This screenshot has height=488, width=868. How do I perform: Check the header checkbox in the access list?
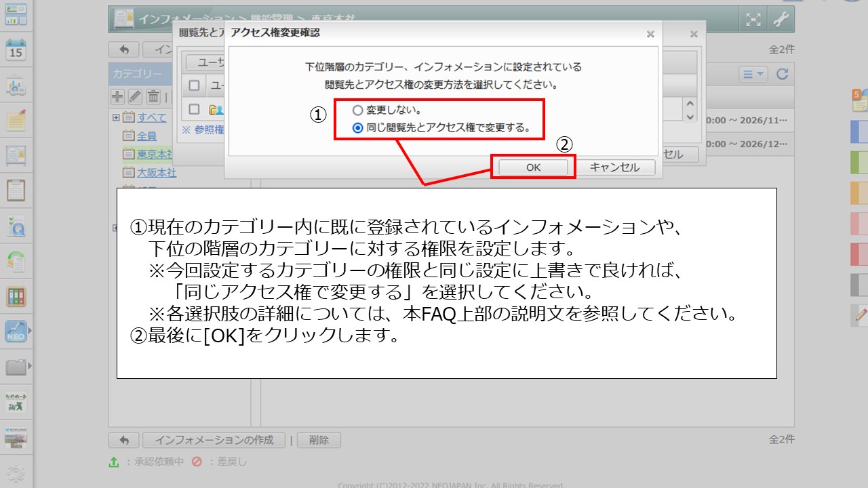(x=195, y=85)
